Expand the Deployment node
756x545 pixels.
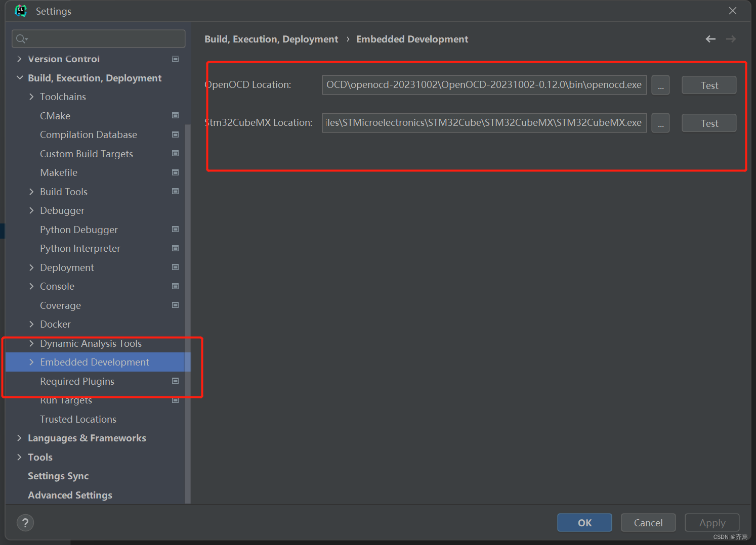(x=31, y=267)
